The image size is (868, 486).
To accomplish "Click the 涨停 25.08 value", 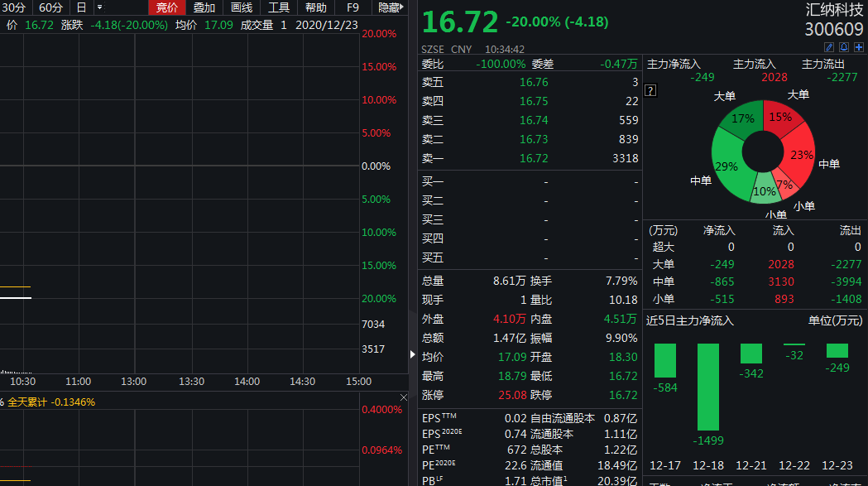I will (512, 395).
